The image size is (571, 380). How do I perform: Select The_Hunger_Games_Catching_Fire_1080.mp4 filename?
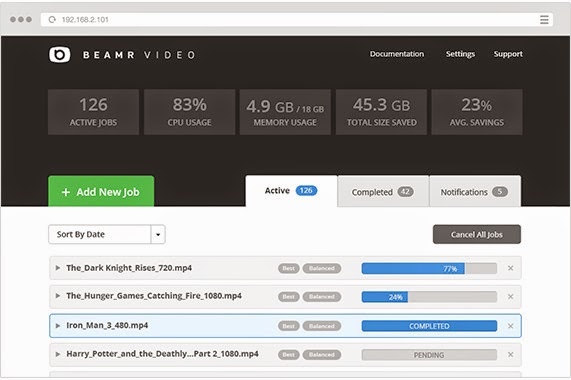pyautogui.click(x=154, y=296)
